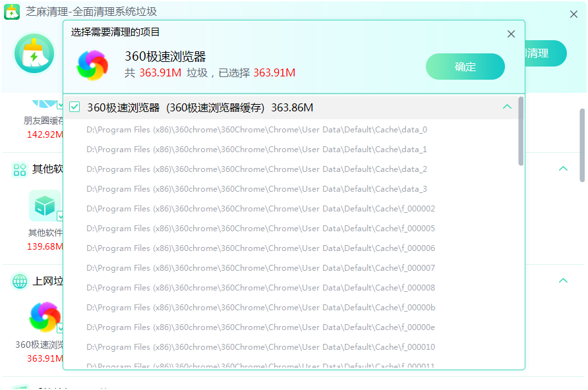Viewport: 588px width, 390px height.
Task: Select the Cache\f_000002 file path
Action: pos(260,209)
